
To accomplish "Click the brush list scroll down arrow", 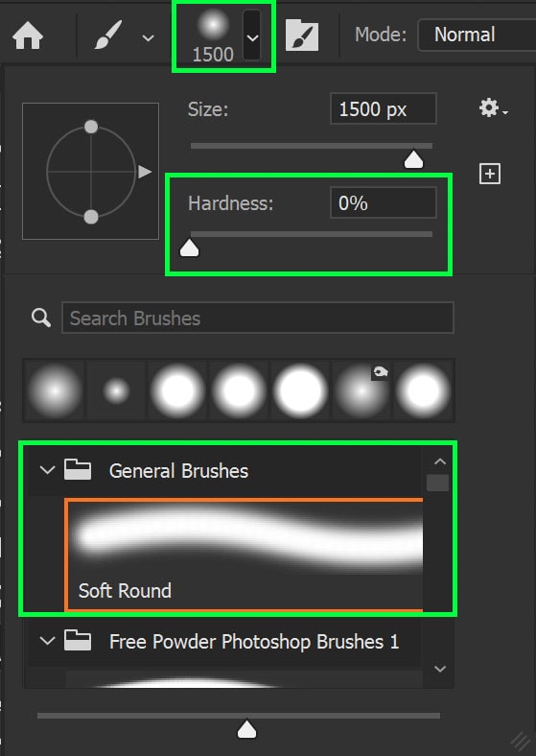I will click(x=439, y=669).
